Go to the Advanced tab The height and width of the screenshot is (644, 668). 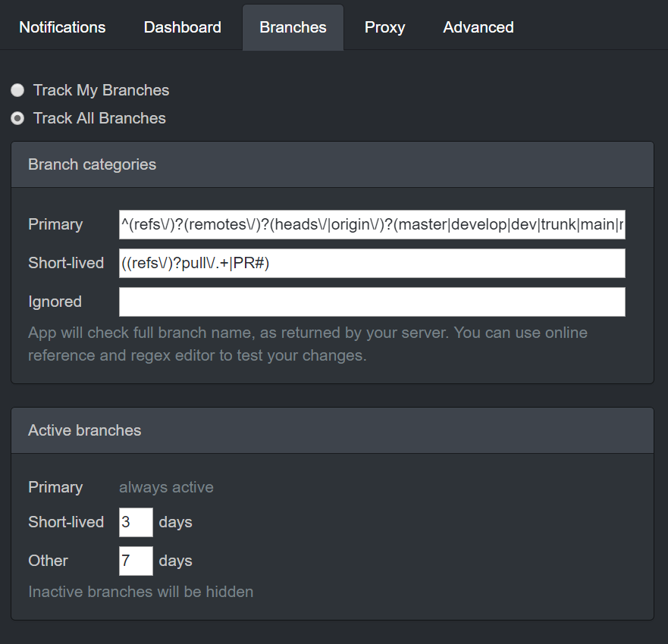click(478, 27)
